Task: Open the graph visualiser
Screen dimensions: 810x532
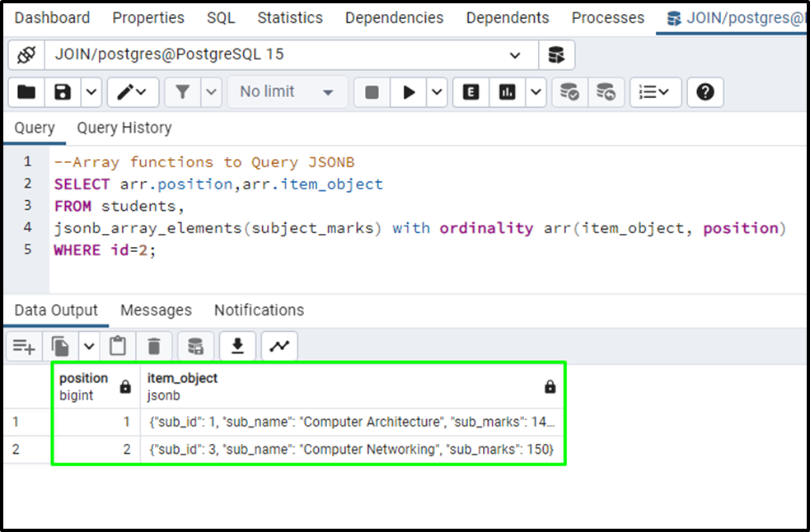Action: pyautogui.click(x=279, y=346)
